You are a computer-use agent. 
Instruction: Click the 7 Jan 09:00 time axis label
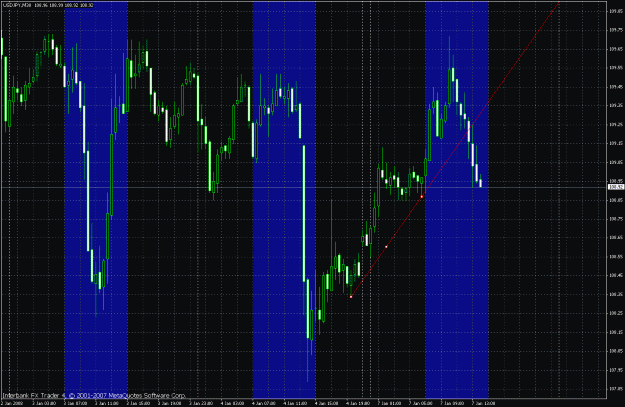[452, 403]
